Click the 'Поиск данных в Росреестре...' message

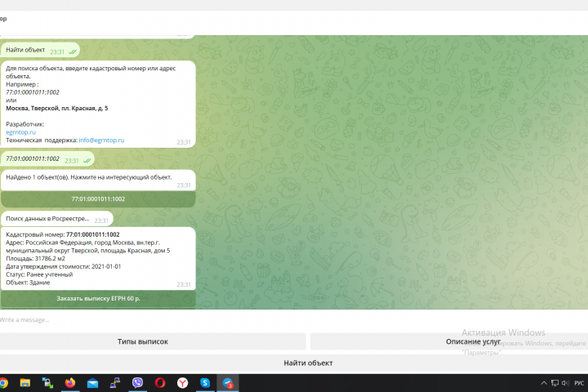pos(56,219)
